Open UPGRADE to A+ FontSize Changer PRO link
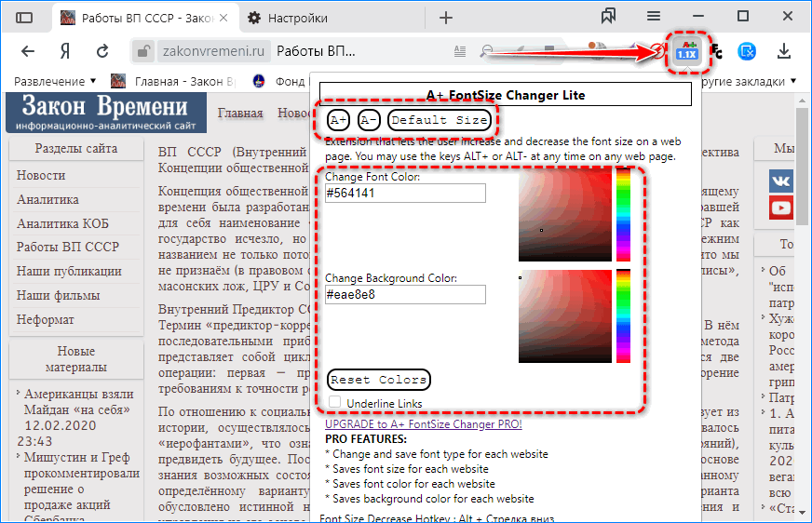The height and width of the screenshot is (523, 812). 424,424
